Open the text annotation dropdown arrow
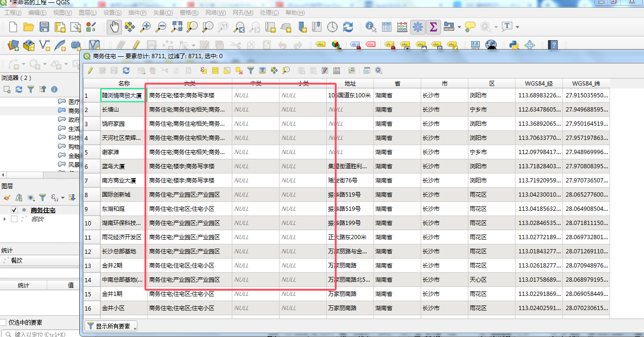This screenshot has height=337, width=644. coord(517,27)
